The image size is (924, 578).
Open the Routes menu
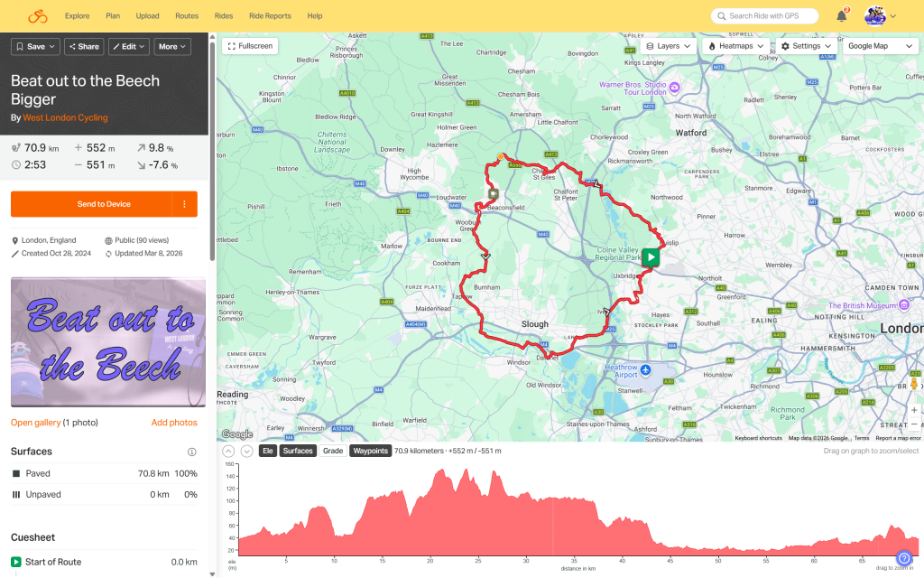(x=187, y=16)
